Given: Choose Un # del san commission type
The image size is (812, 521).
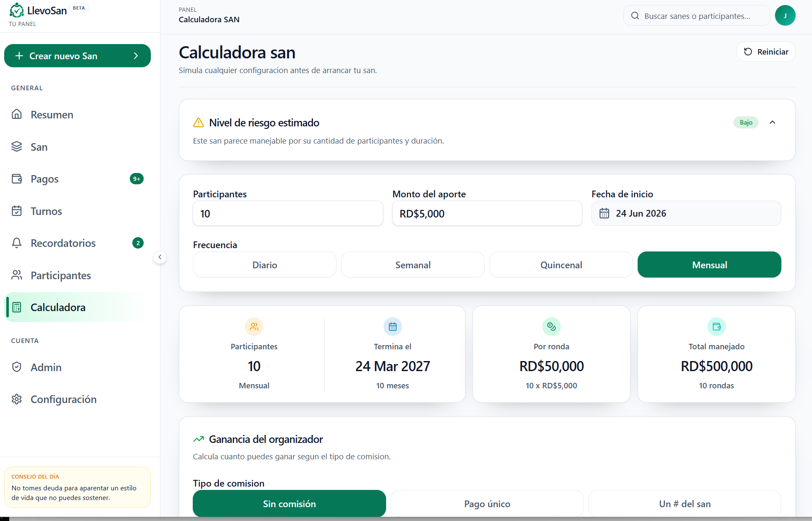Looking at the screenshot, I should (685, 503).
